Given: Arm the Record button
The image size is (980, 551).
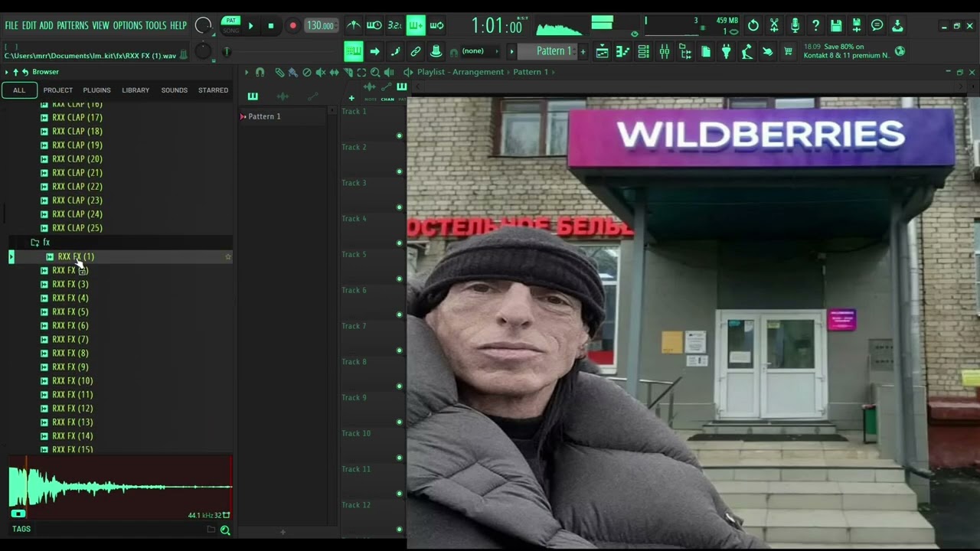Looking at the screenshot, I should 292,25.
